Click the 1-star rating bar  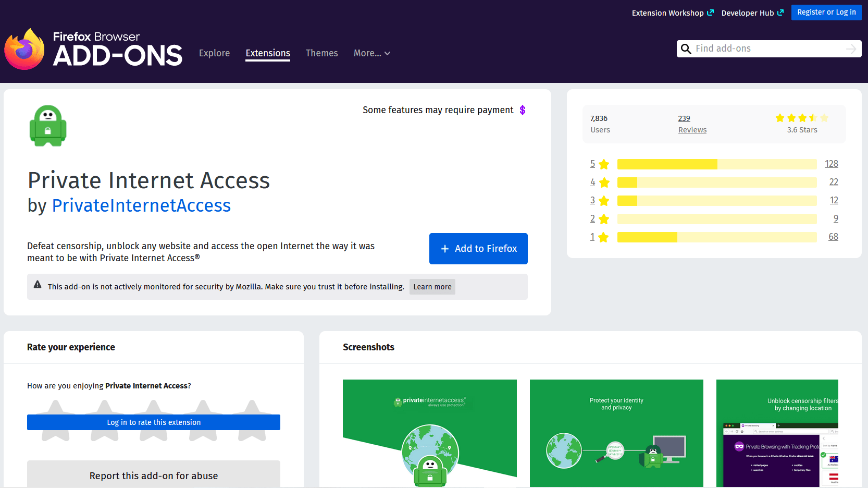coord(717,237)
